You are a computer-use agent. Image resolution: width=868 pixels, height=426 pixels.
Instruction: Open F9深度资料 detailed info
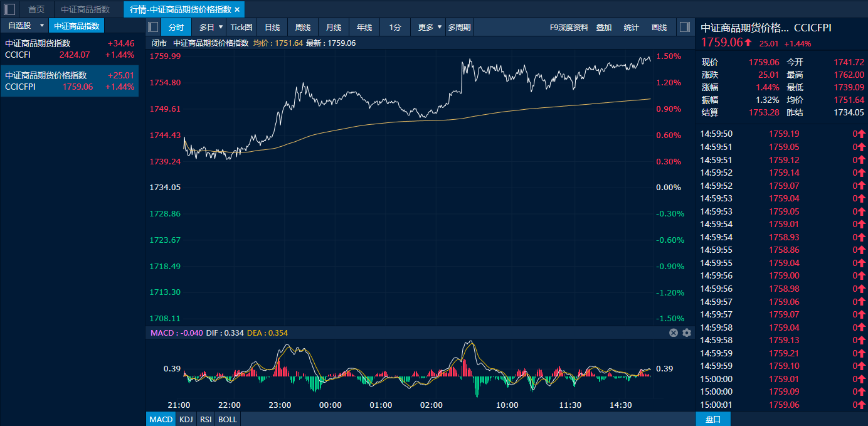tap(569, 27)
